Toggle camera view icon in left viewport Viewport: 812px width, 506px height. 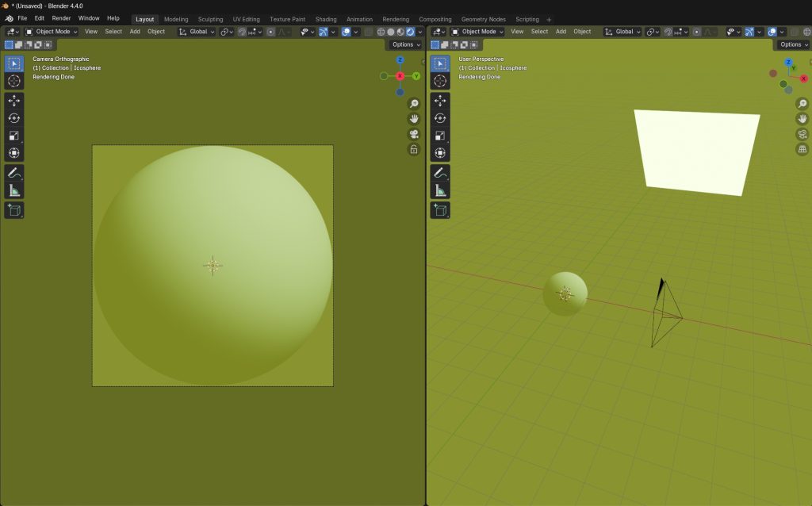coord(414,134)
